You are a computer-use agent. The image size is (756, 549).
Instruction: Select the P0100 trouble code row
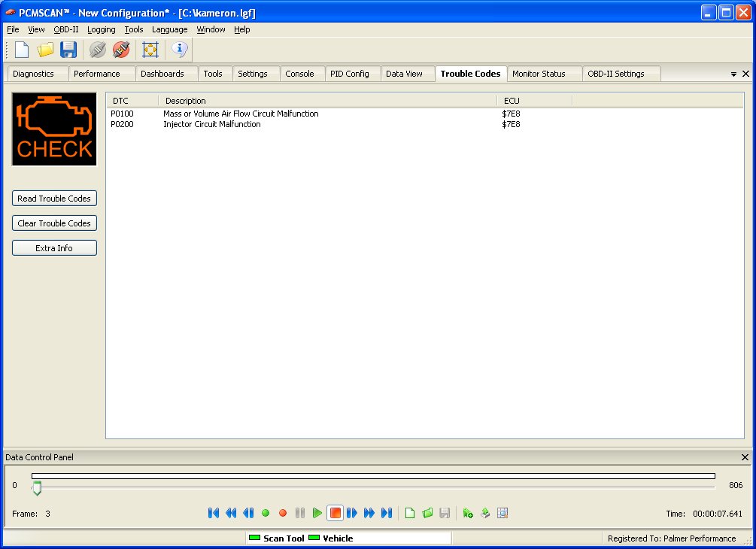tap(424, 114)
